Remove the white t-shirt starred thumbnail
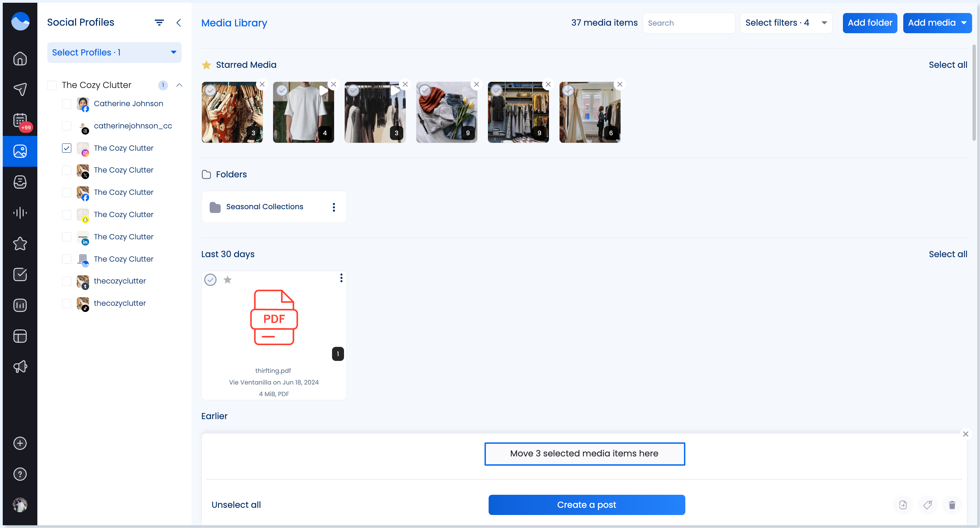Image resolution: width=980 pixels, height=528 pixels. [x=334, y=84]
